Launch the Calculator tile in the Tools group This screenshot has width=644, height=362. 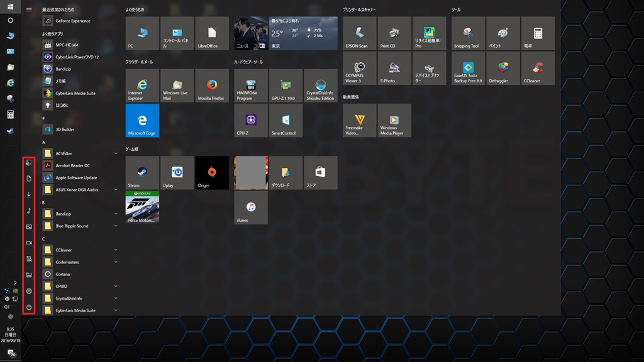point(538,33)
